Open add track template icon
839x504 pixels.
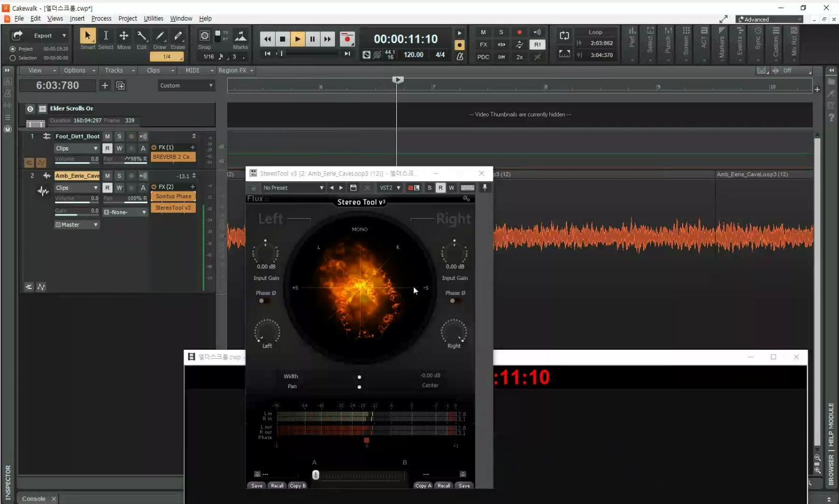pyautogui.click(x=121, y=85)
